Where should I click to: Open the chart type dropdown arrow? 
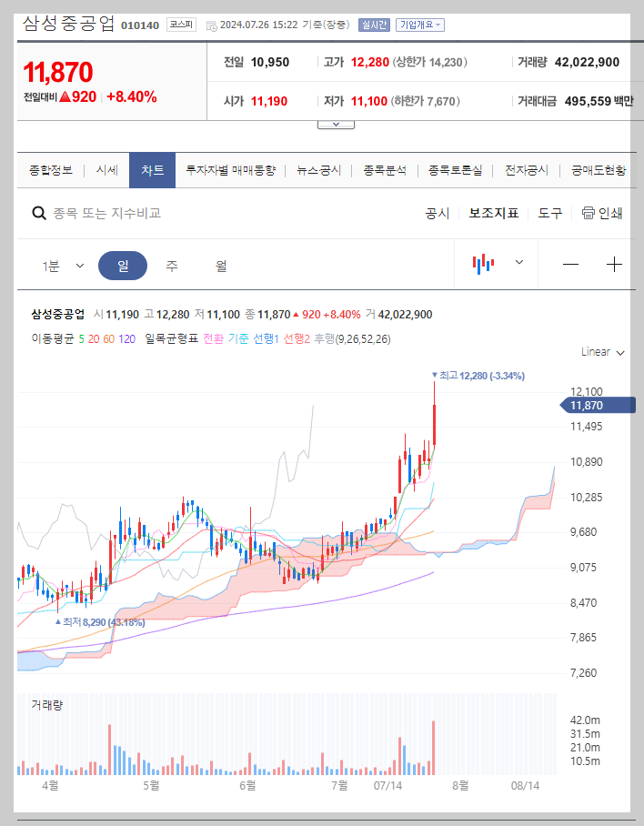point(518,262)
